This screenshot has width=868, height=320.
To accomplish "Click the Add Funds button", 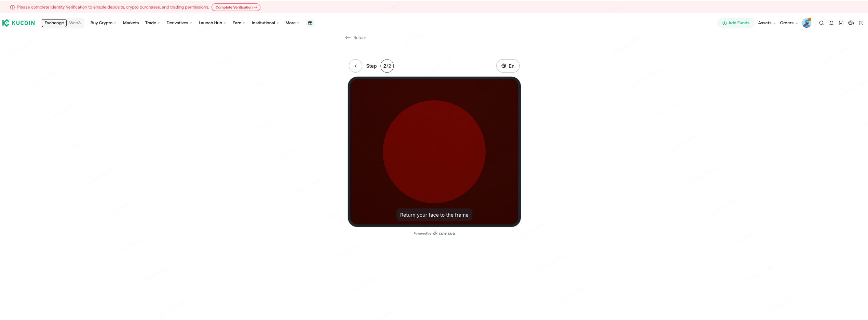I will tap(736, 23).
